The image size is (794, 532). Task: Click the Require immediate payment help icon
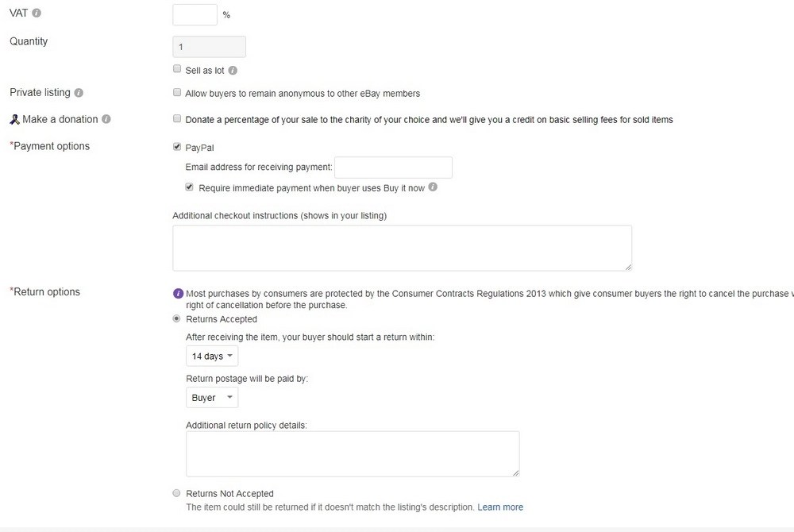pos(433,187)
